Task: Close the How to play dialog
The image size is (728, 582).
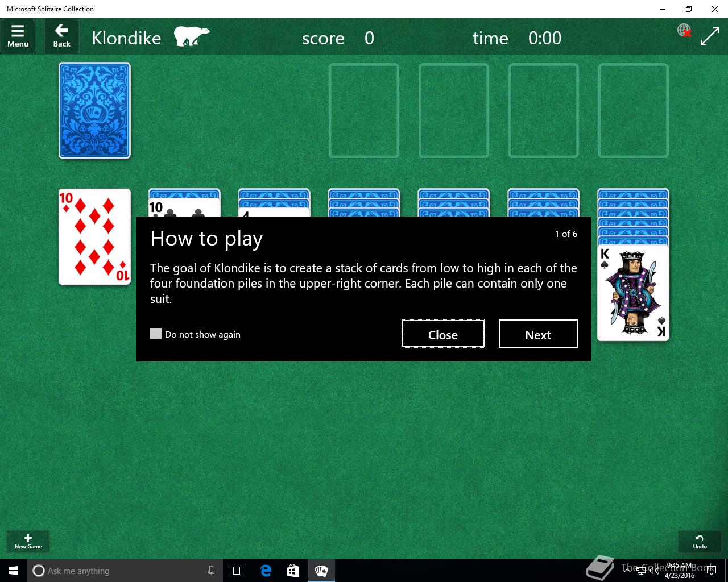Action: point(443,334)
